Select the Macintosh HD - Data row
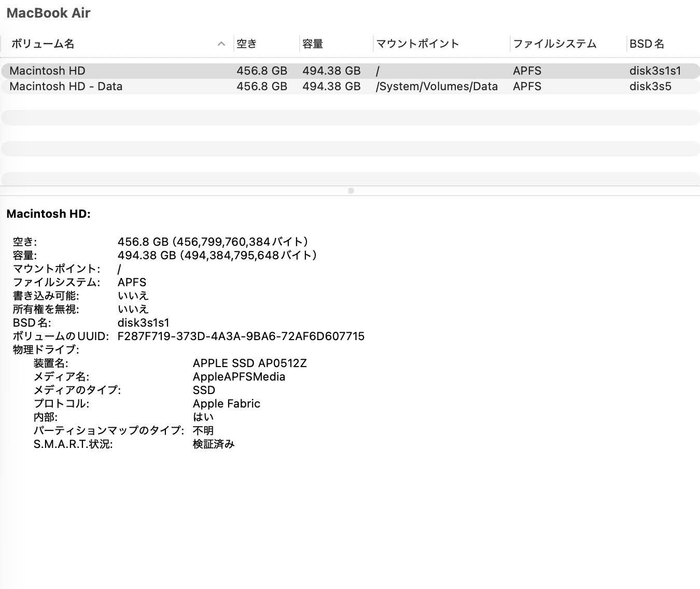The width and height of the screenshot is (700, 589). pos(350,87)
